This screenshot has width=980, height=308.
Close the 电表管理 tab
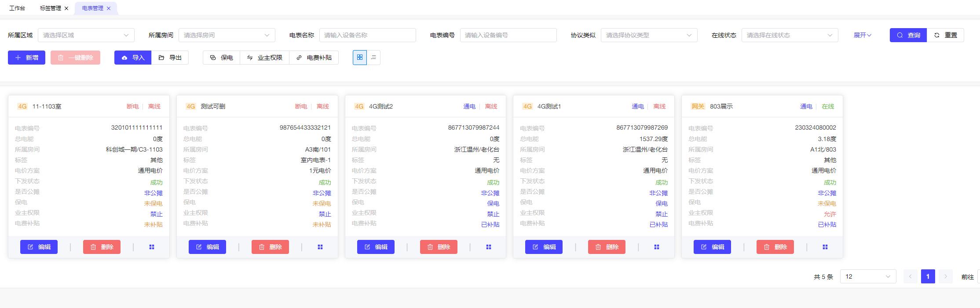[109, 8]
